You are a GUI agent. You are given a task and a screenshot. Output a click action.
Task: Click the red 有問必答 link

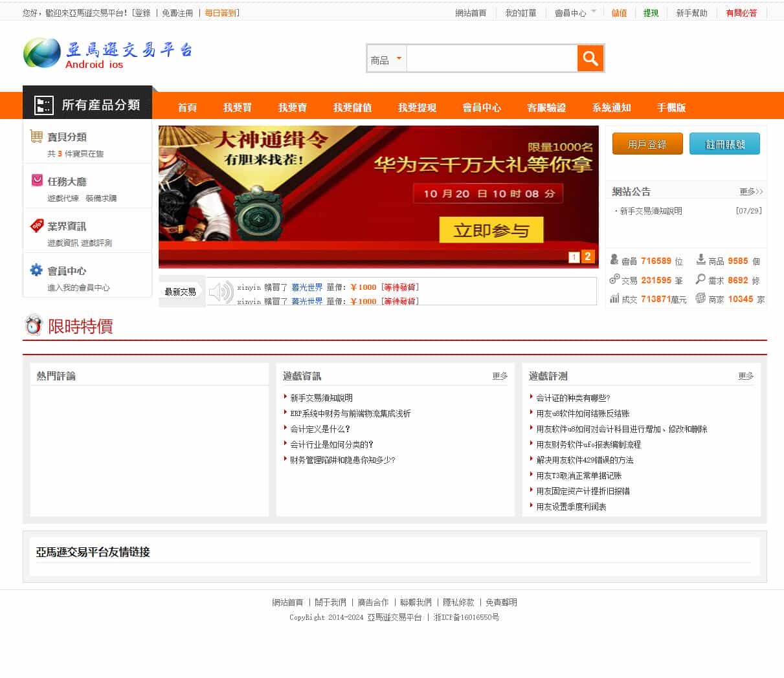(x=741, y=13)
